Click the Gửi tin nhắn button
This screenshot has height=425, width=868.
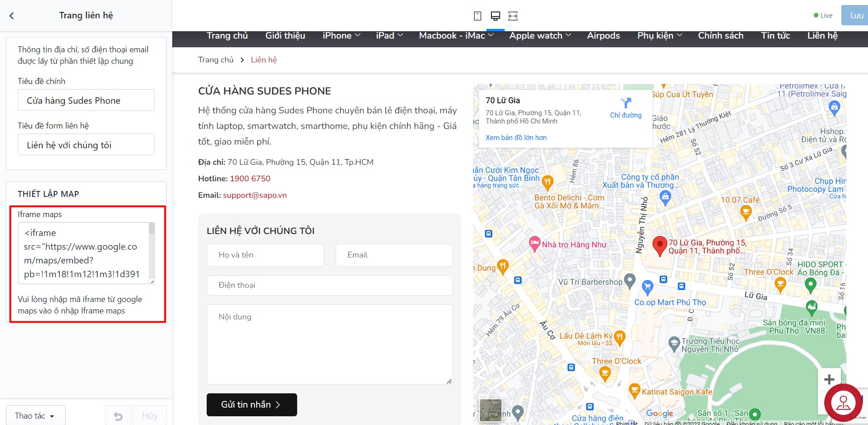[252, 404]
